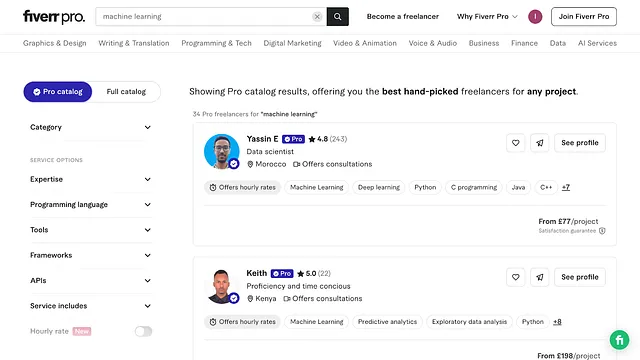Click Keith's Offers hourly rates tag

pyautogui.click(x=242, y=322)
